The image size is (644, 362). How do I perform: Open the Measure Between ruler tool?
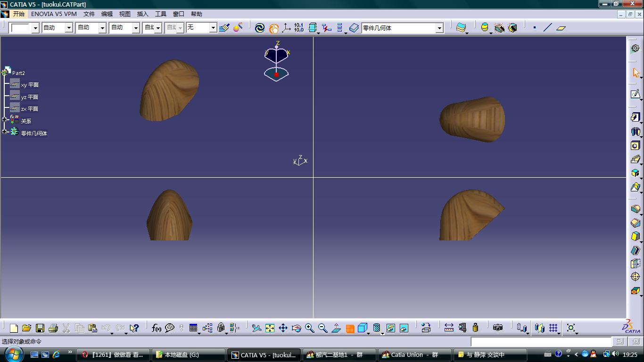coord(449,328)
